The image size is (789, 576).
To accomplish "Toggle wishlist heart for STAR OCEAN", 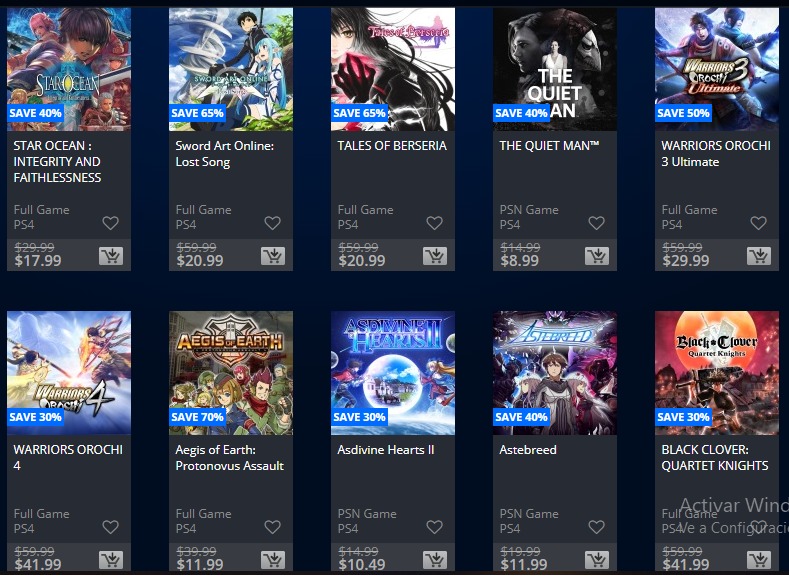I will tap(111, 223).
